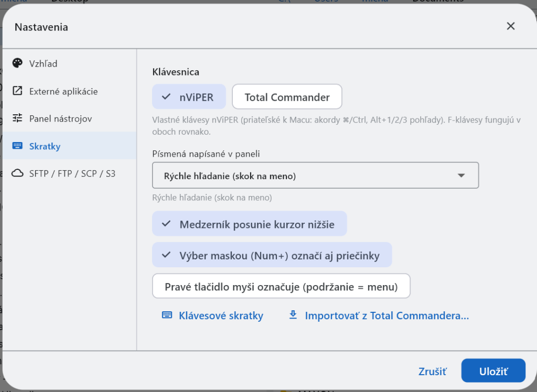
Task: Click Importovať z Total Commandera...
Action: coord(379,315)
